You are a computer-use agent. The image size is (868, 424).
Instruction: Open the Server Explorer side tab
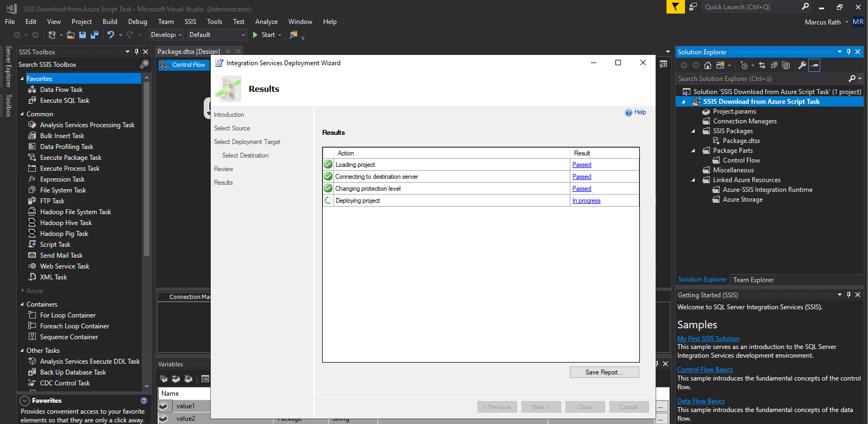coord(8,66)
